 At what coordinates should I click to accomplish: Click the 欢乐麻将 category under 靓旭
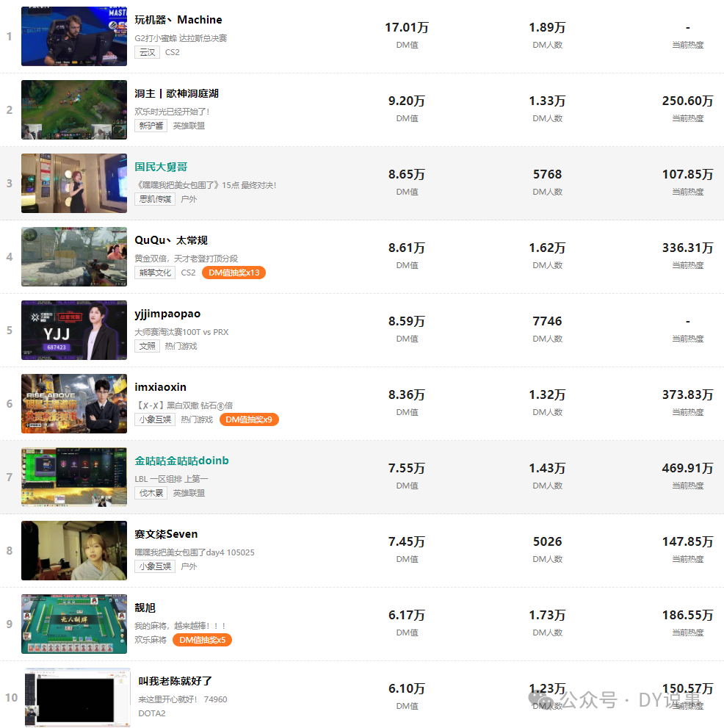click(151, 640)
